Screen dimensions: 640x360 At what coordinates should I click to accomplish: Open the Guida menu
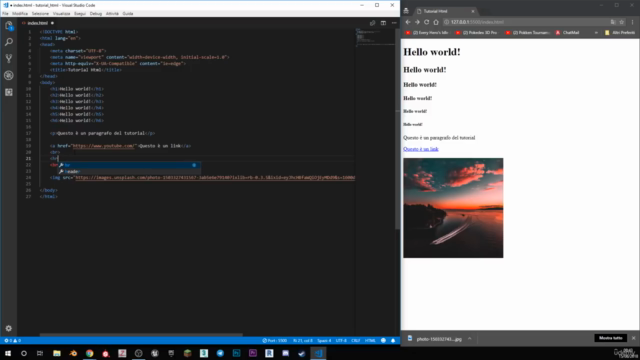pyautogui.click(x=128, y=13)
